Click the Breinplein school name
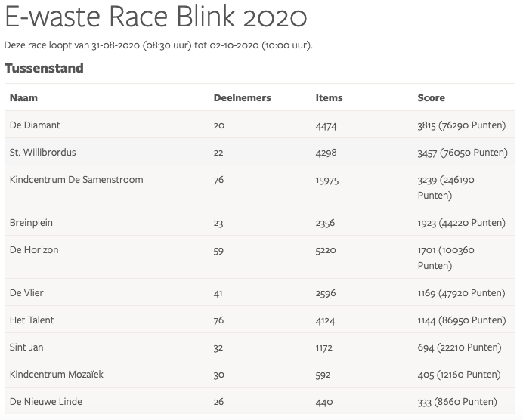Screen dimensions: 523x420 (31, 223)
